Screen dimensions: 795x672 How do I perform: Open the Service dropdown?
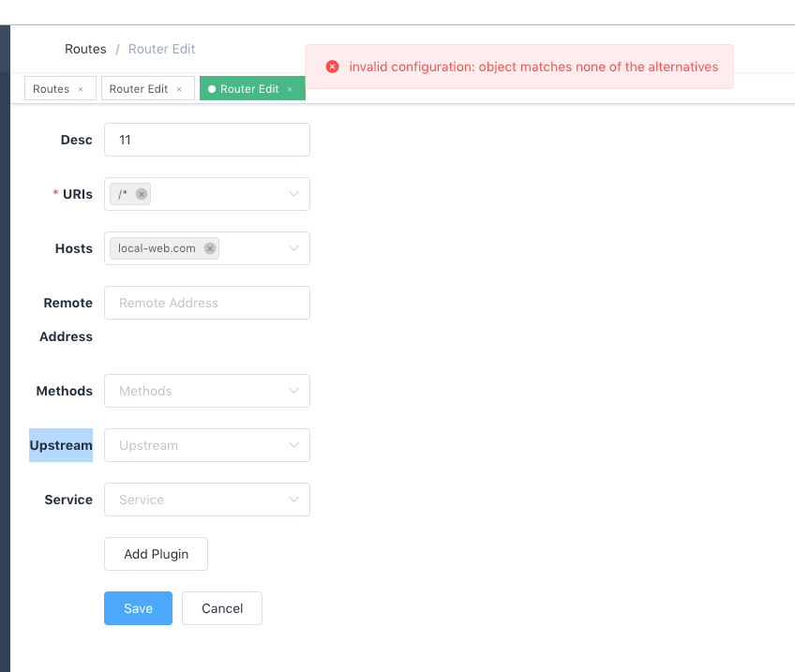coord(206,500)
